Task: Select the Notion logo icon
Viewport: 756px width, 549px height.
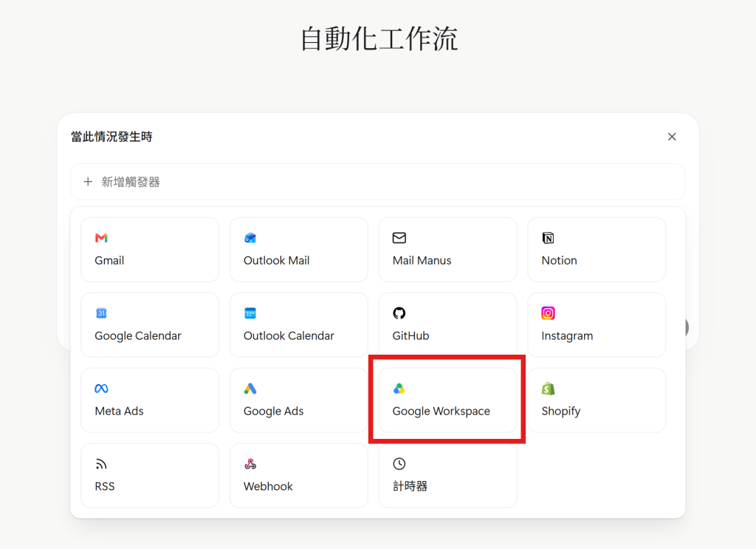Action: (x=549, y=238)
